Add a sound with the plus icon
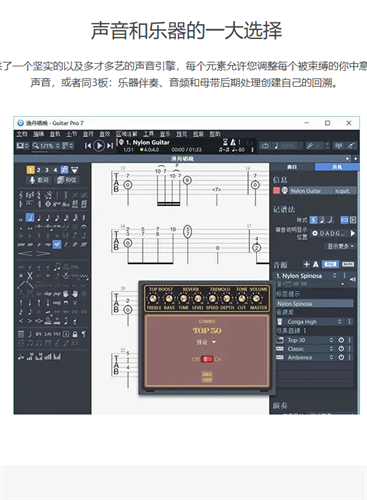Screen dimensions: 367x500 point(306,264)
